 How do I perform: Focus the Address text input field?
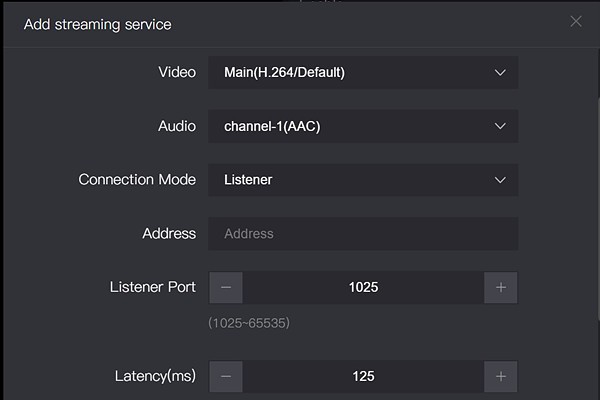(x=362, y=234)
